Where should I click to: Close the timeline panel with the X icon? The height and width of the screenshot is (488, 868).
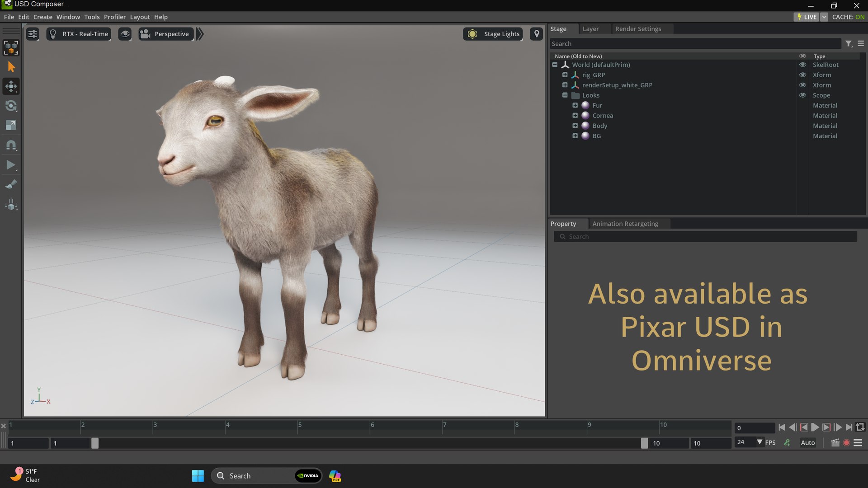tap(3, 426)
